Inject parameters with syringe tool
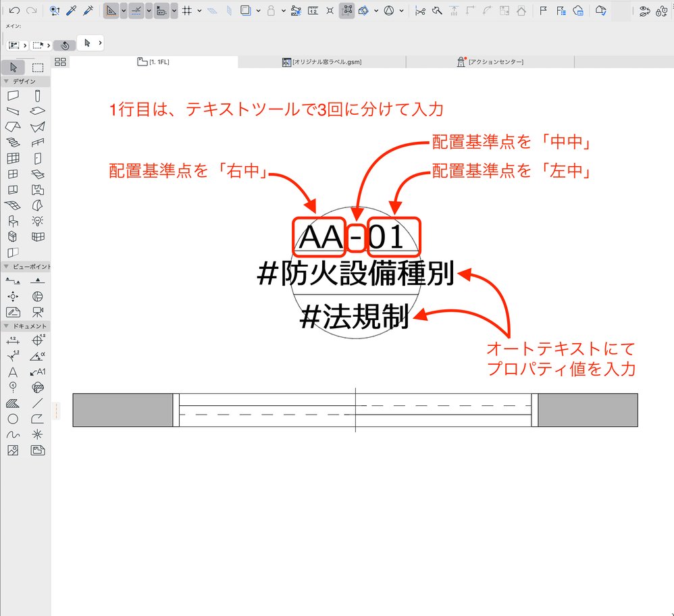Image resolution: width=674 pixels, height=616 pixels. (x=88, y=11)
